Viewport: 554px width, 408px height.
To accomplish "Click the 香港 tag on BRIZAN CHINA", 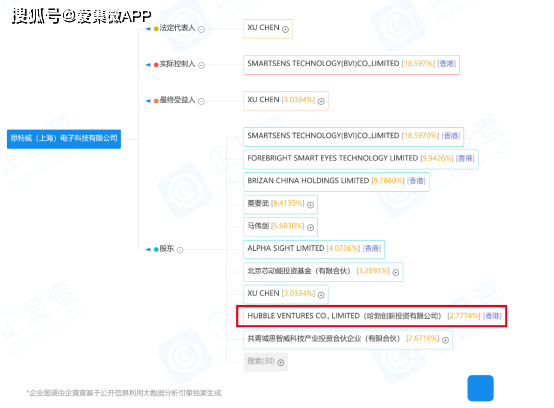I will 416,181.
